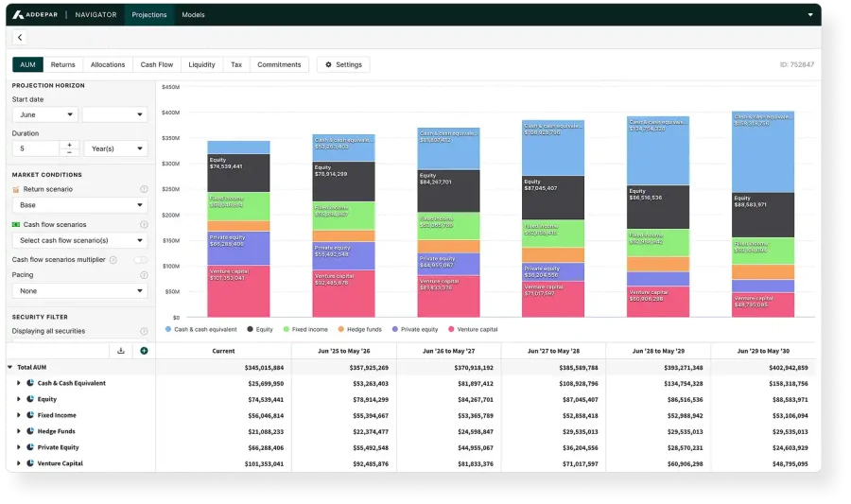
Task: Toggle the Cash flow scenarios multiplier switch
Action: 141,259
